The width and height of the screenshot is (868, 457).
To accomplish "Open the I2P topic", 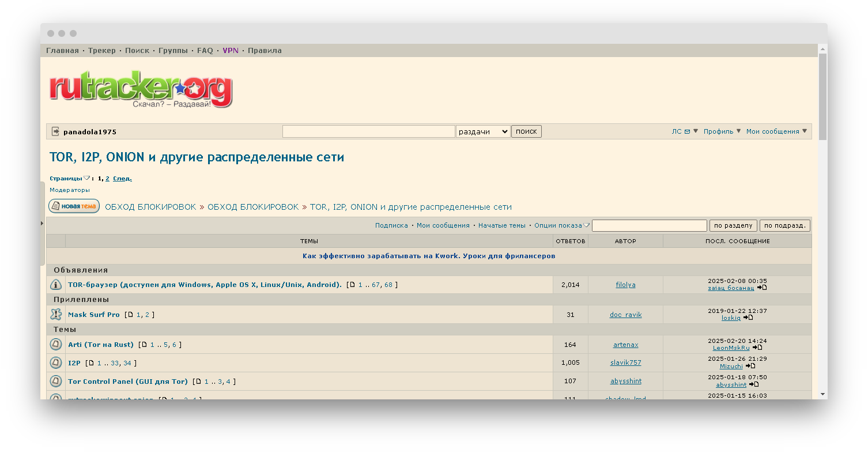I will [74, 363].
